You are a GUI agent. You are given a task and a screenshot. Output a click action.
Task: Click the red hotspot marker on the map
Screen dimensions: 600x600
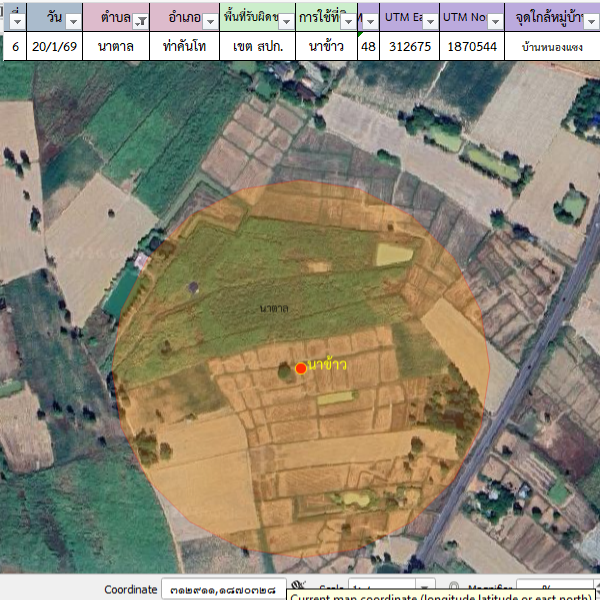pyautogui.click(x=301, y=369)
